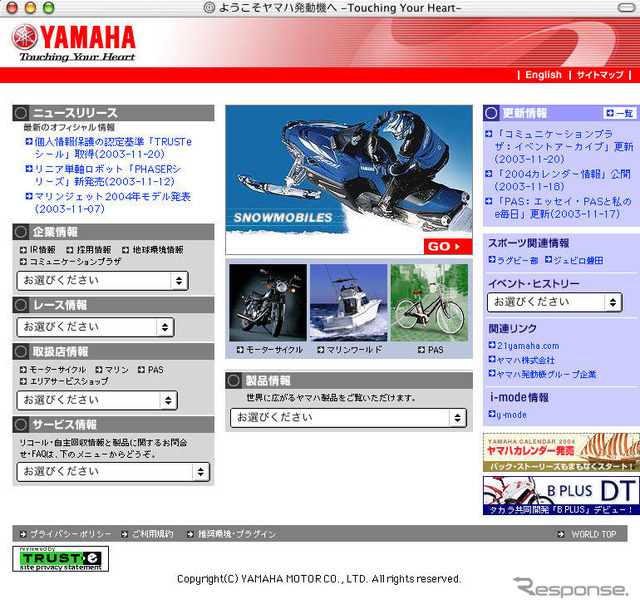Image resolution: width=640 pixels, height=609 pixels.
Task: Open the PAS エッセイ update link
Action: coord(563,208)
